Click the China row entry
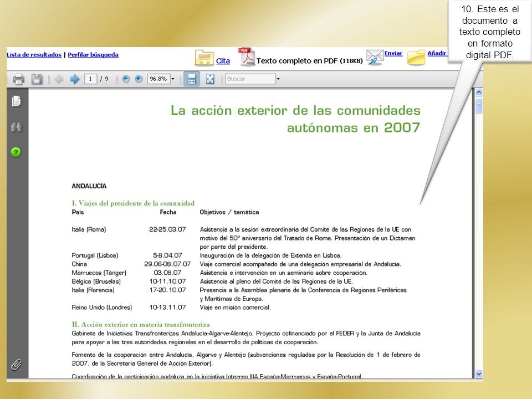This screenshot has width=532, height=399. pyautogui.click(x=237, y=264)
